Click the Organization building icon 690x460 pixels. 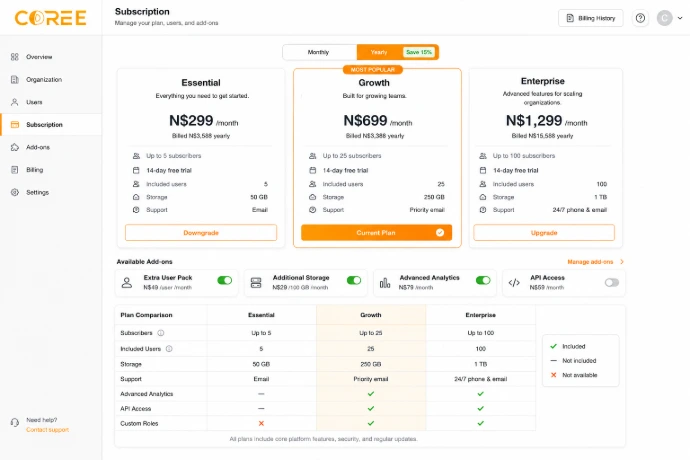pos(15,80)
